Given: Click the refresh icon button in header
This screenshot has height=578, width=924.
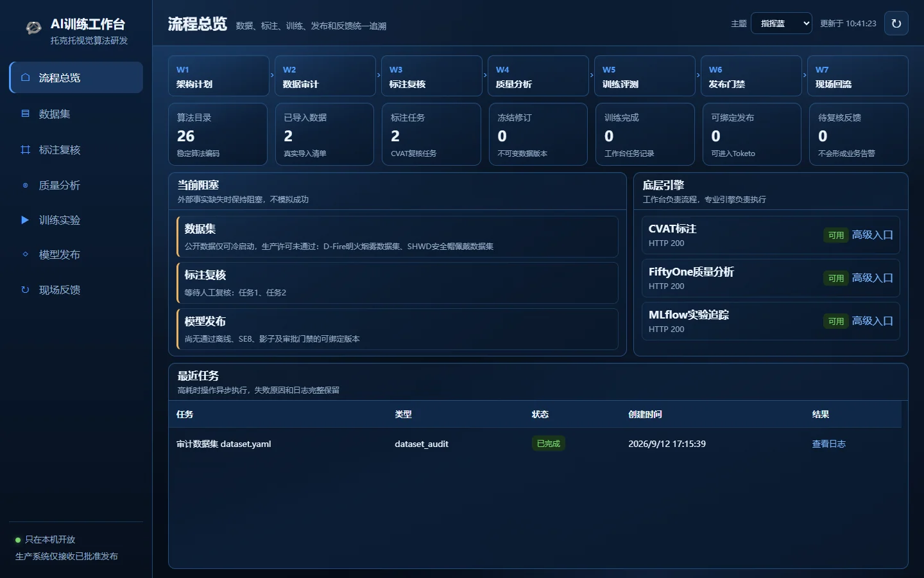Looking at the screenshot, I should [896, 23].
